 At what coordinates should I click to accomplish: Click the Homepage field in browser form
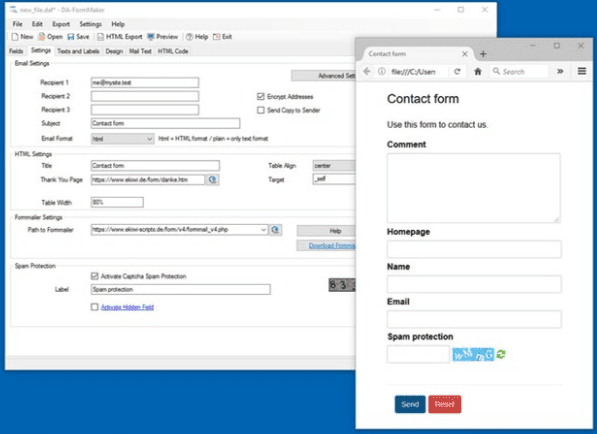point(474,249)
